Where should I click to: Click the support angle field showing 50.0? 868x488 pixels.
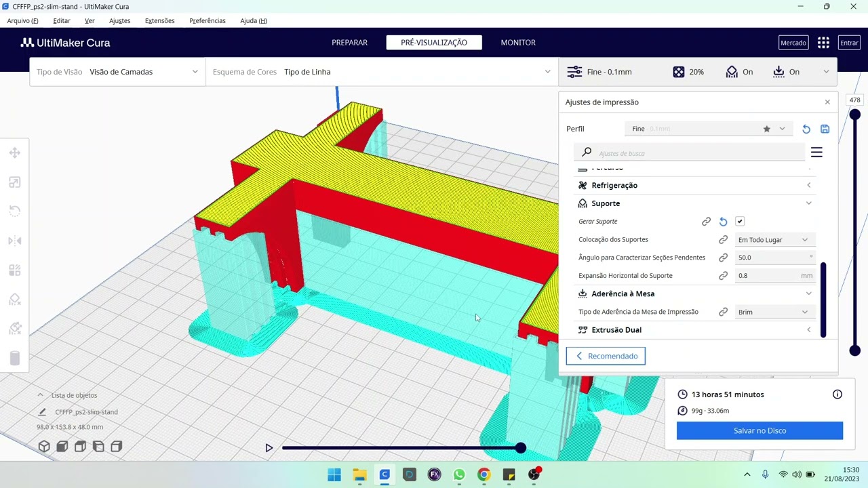click(x=775, y=258)
